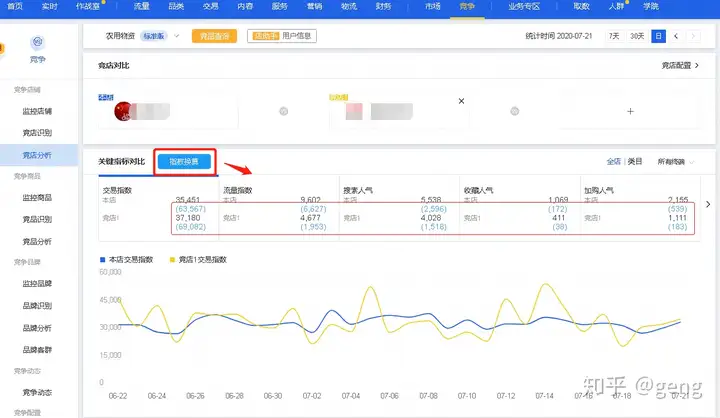Click the own-shop red avatar thumbnail
This screenshot has width=720, height=418.
coord(123,112)
